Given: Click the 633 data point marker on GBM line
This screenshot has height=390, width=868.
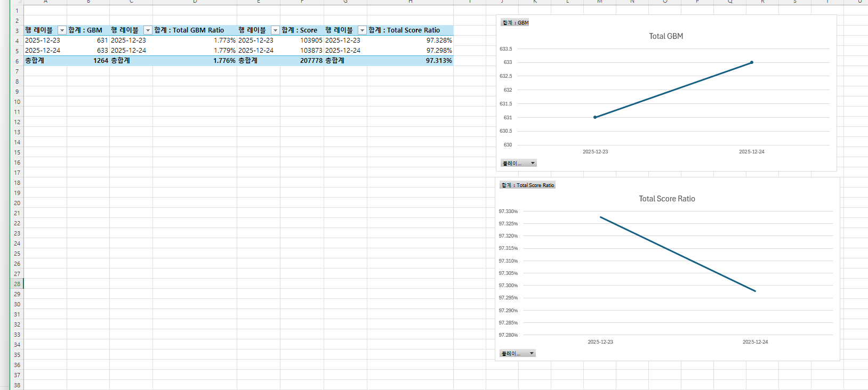Looking at the screenshot, I should coord(752,62).
